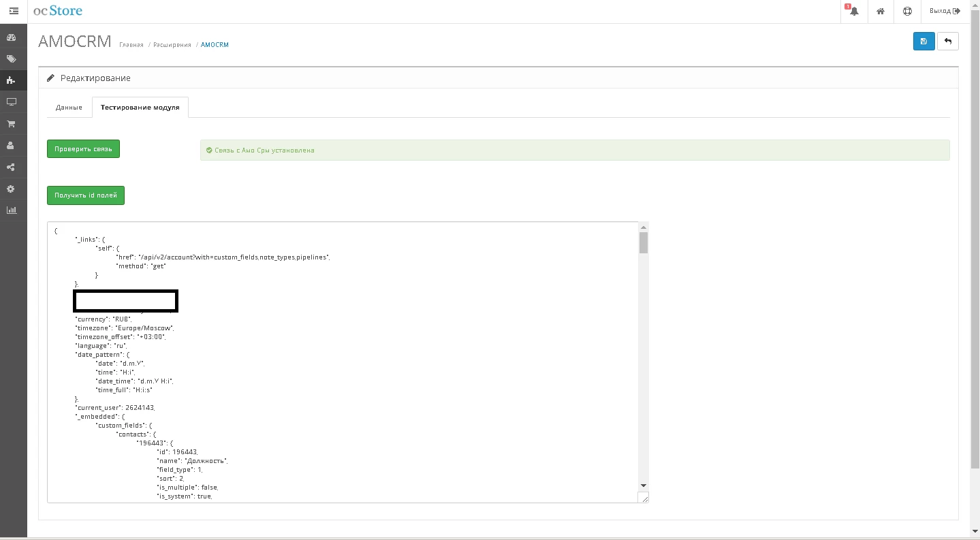
Task: Click the "field_type": 1 line
Action: [x=180, y=470]
